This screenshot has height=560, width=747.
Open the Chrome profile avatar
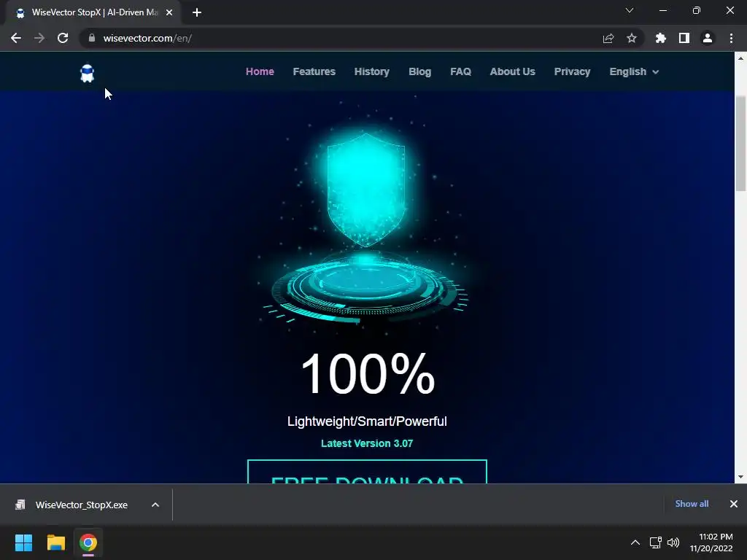[708, 38]
